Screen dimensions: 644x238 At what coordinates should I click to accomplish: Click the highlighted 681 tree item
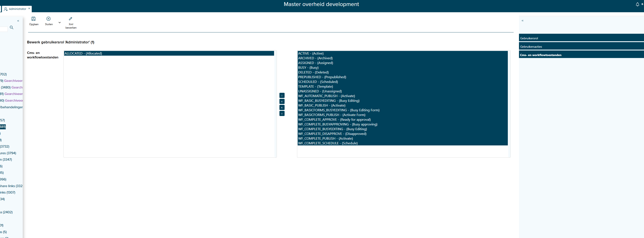tap(3, 127)
